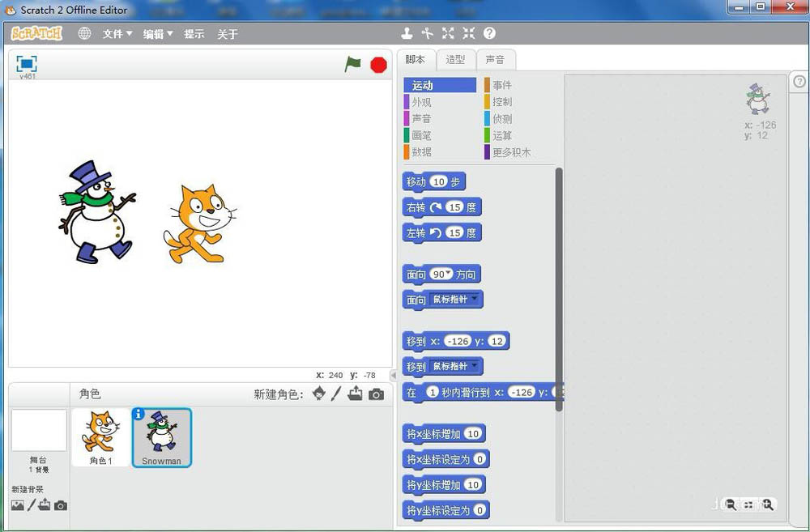Click the green flag to start
The image size is (810, 532).
[x=353, y=65]
